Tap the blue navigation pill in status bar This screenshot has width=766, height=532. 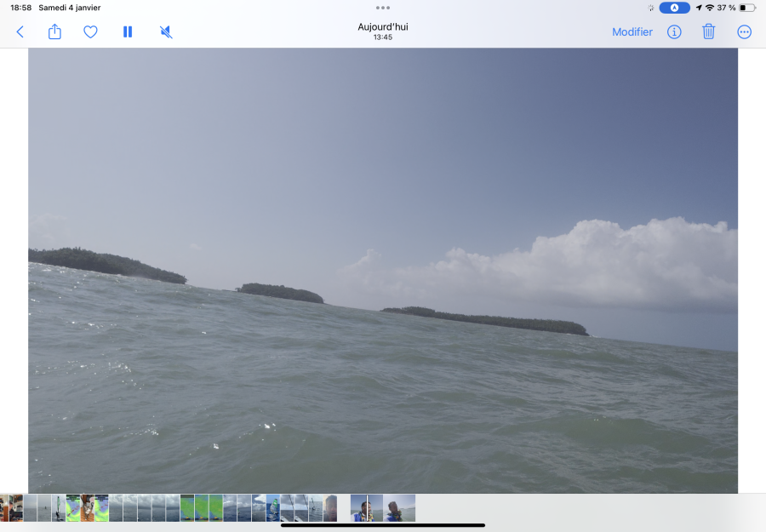coord(674,8)
